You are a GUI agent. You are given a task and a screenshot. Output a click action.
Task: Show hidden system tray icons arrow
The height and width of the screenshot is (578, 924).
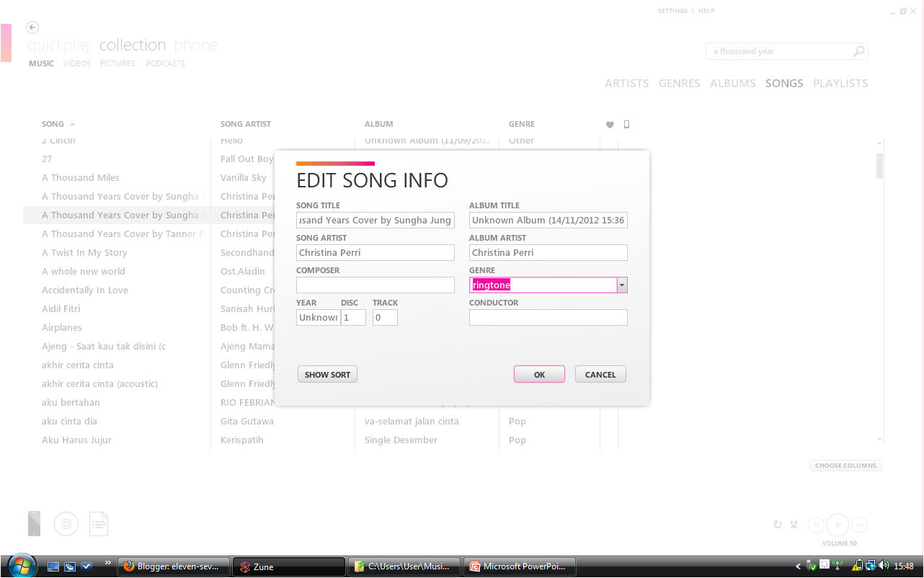[x=798, y=566]
